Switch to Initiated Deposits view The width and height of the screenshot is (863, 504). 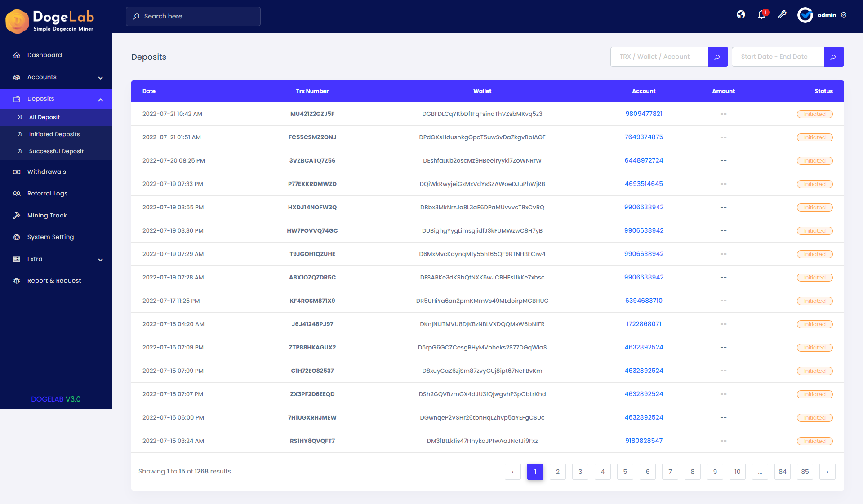54,134
